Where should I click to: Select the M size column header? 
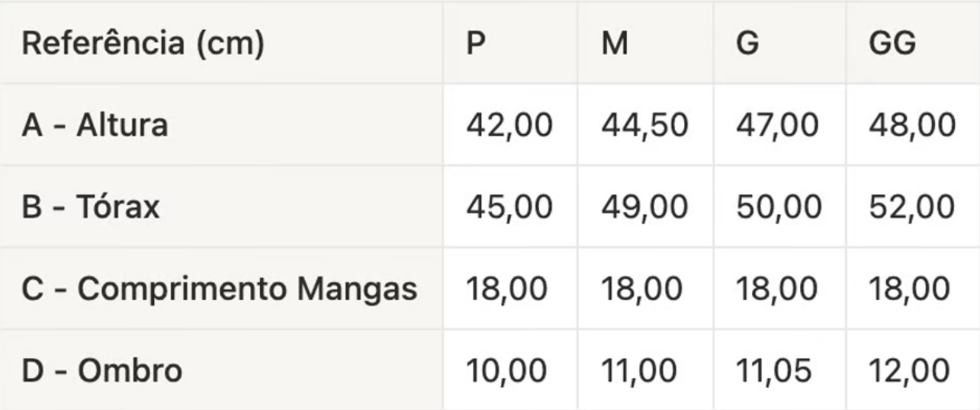614,45
